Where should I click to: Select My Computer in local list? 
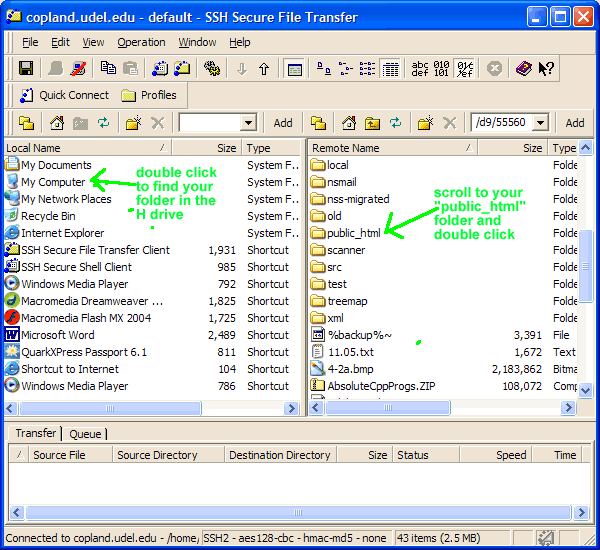[53, 182]
